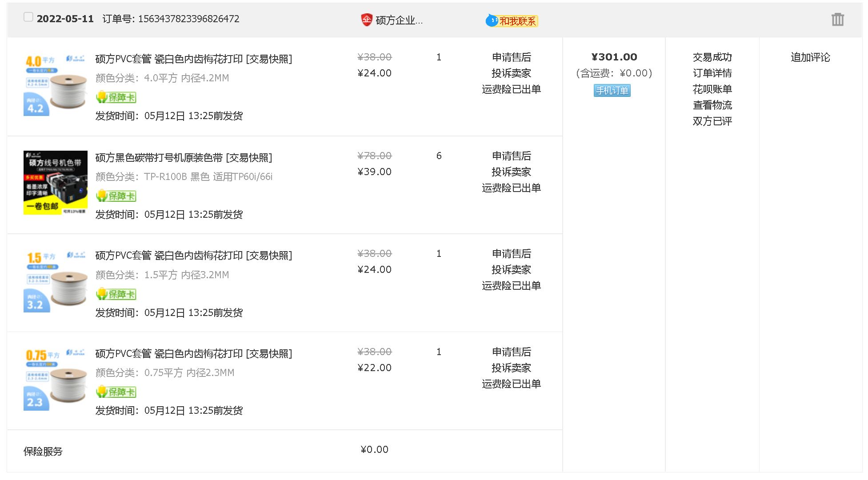Viewport: 868px width, 480px height.
Task: Open the 4.0平方 PVC tube thumbnail
Action: click(x=55, y=84)
